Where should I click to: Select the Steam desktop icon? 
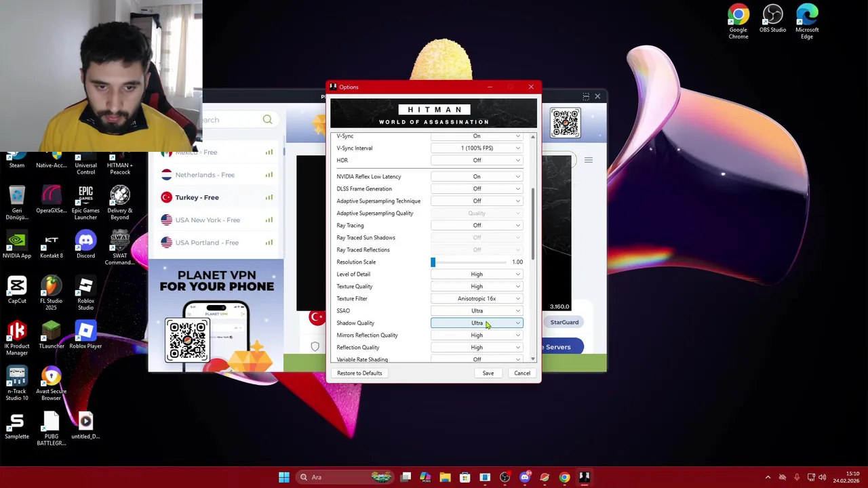(x=17, y=160)
